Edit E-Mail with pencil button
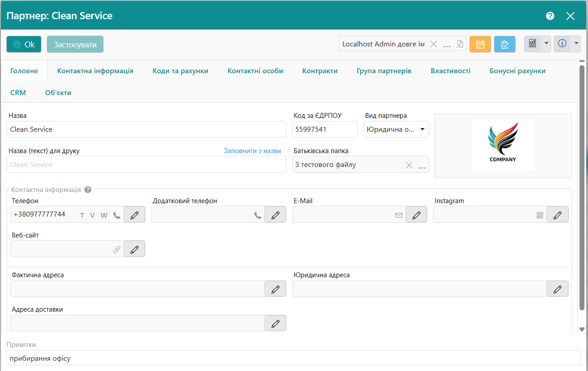The width and height of the screenshot is (588, 371). point(416,215)
